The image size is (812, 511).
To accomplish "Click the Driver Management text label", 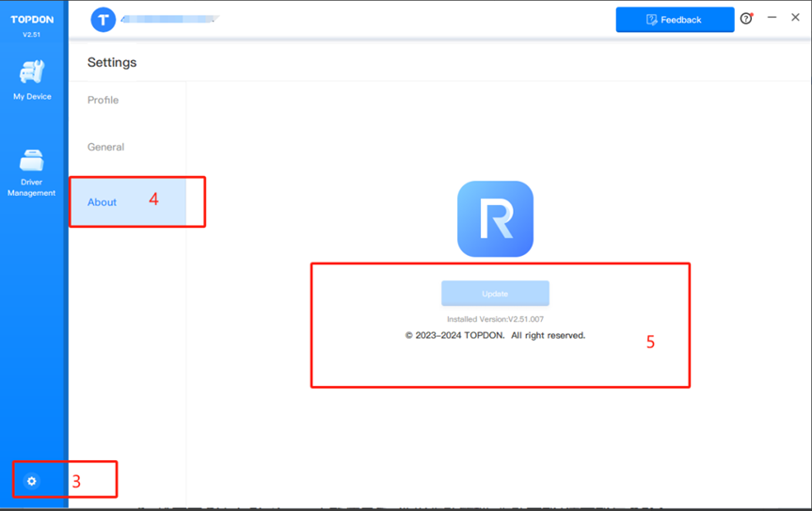I will tap(32, 187).
